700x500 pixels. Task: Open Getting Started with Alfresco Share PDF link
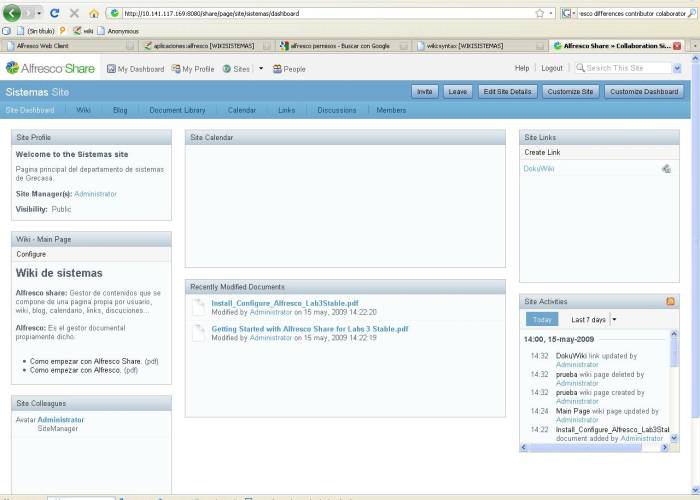click(x=309, y=328)
